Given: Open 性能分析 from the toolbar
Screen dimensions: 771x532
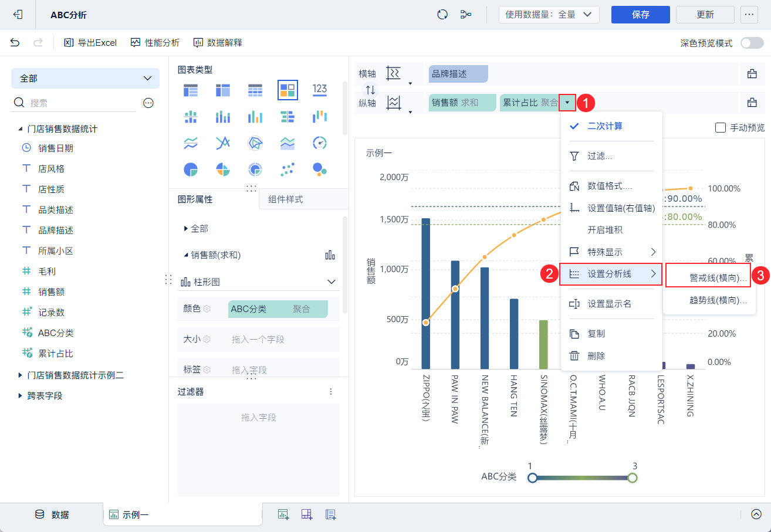Looking at the screenshot, I should (x=155, y=42).
